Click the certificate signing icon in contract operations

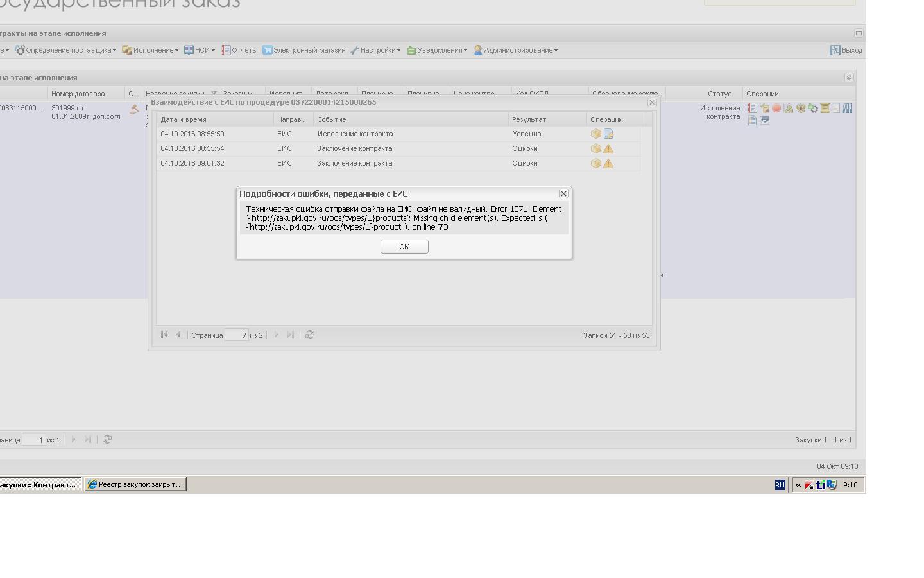(764, 109)
